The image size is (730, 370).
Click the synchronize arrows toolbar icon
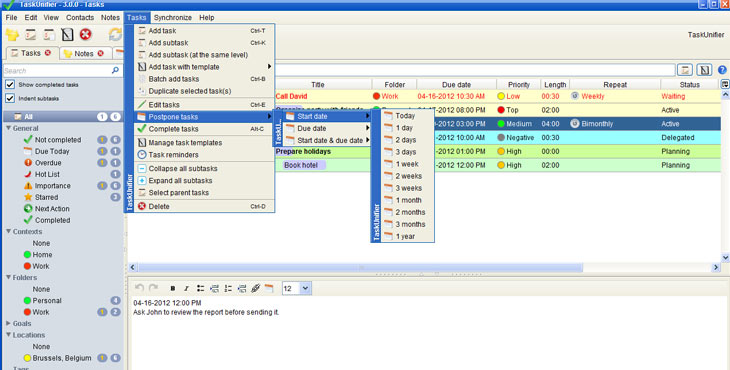pos(115,34)
